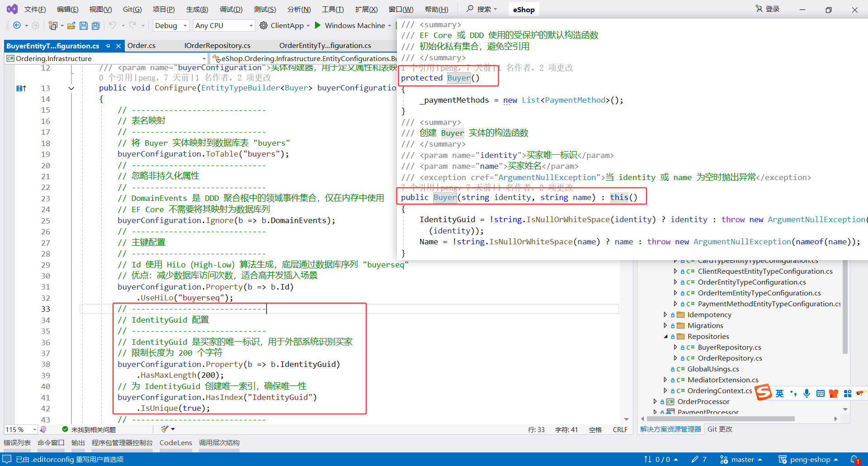Click the navigate backward arrow icon

click(x=17, y=25)
